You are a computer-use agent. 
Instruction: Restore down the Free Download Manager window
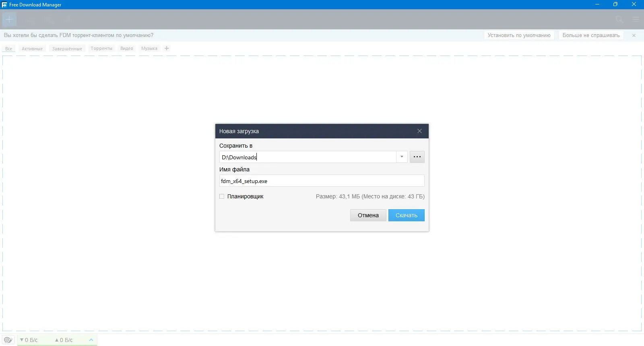tap(615, 4)
